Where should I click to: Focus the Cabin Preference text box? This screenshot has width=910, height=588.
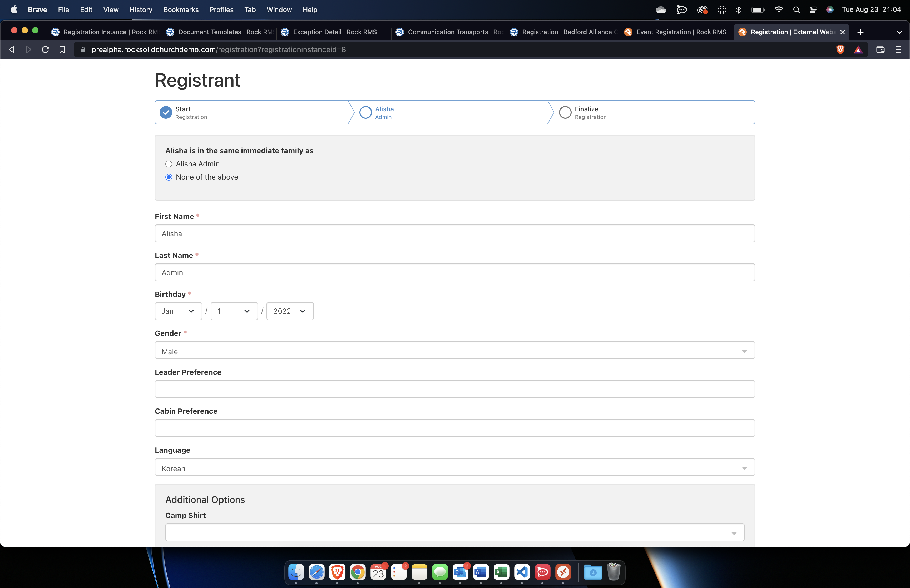tap(455, 428)
